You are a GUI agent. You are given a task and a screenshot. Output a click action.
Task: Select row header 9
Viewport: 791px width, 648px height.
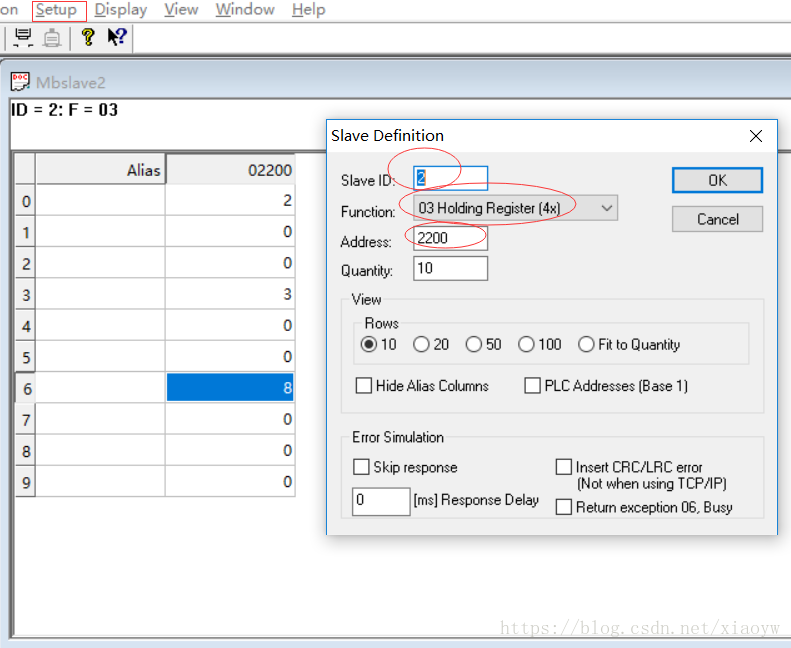tap(25, 482)
